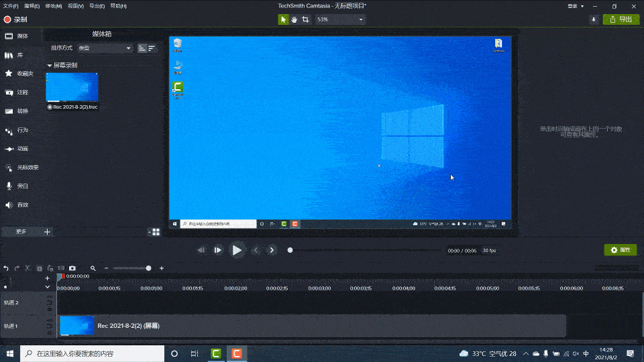Toggle descending sort order in media bin
Screen dimensions: 644x362
tap(152, 48)
